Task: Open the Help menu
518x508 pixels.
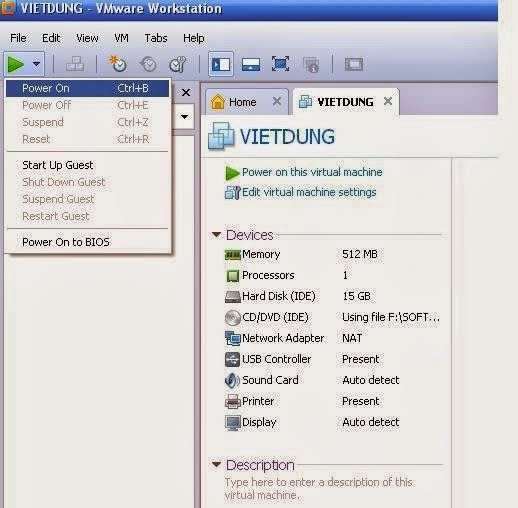Action: click(194, 38)
